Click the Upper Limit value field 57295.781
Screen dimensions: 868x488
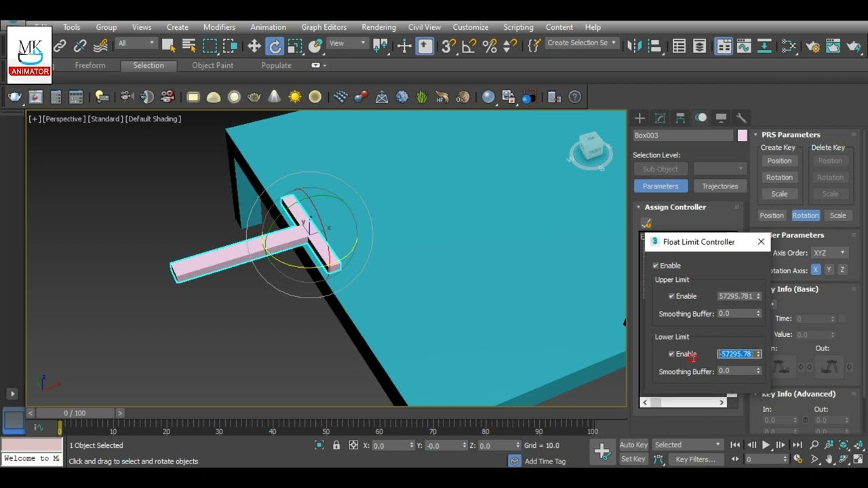tap(736, 296)
